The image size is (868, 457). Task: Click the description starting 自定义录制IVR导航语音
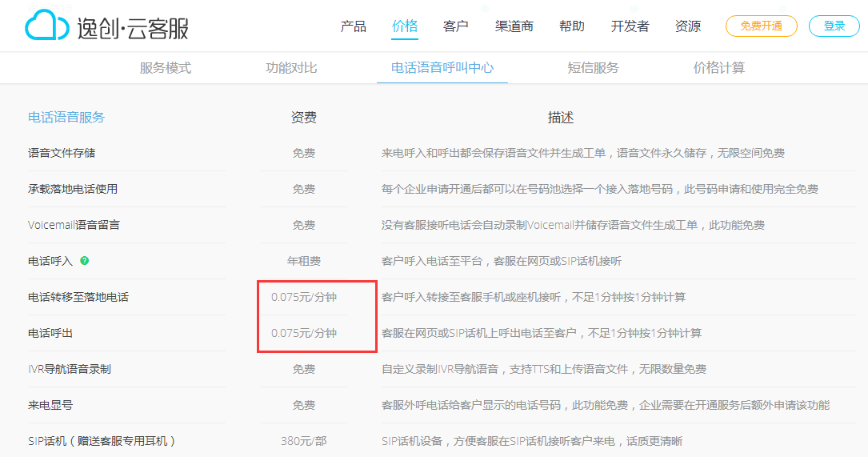pos(544,369)
